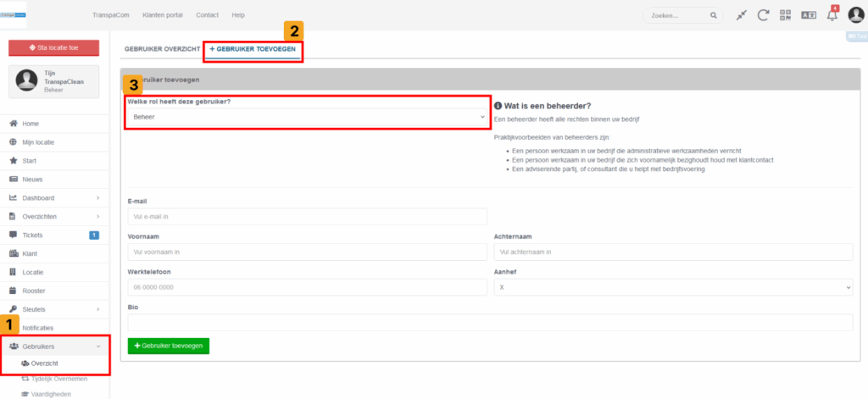Click into the E-mail input field
Screen dimensions: 868x399
[307, 217]
